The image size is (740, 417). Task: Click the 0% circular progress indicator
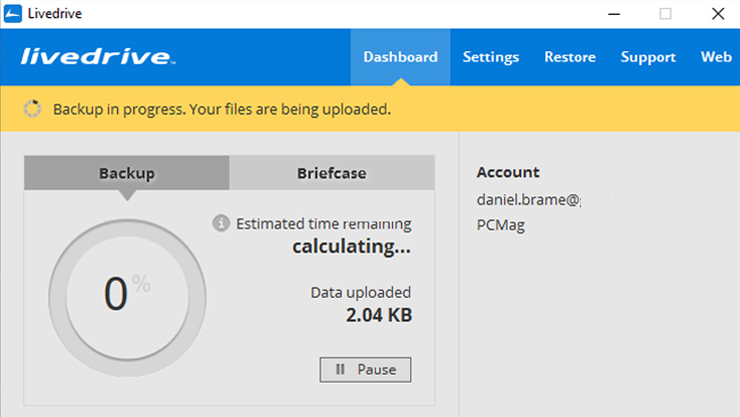tap(127, 298)
